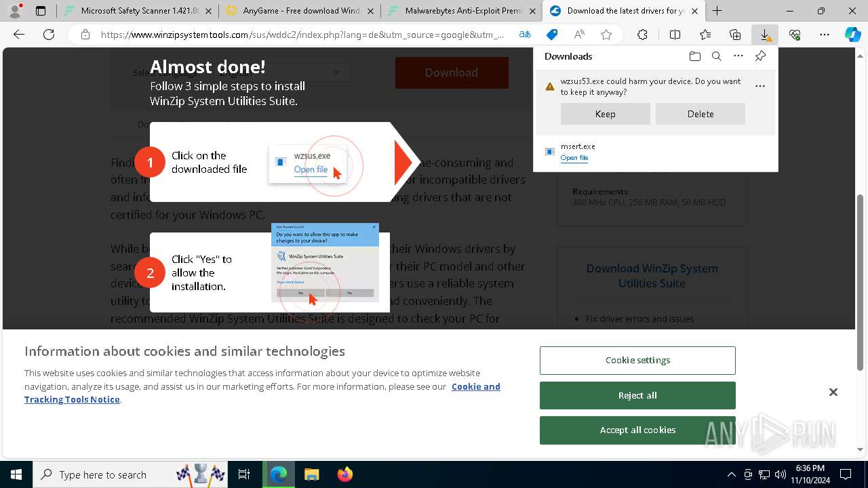
Task: Open File Explorer from taskbar
Action: point(311,474)
